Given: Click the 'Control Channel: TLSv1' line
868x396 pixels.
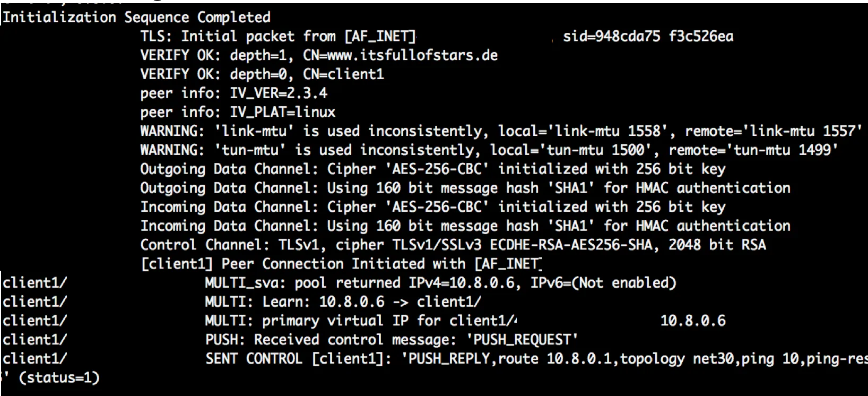Looking at the screenshot, I should (453, 245).
